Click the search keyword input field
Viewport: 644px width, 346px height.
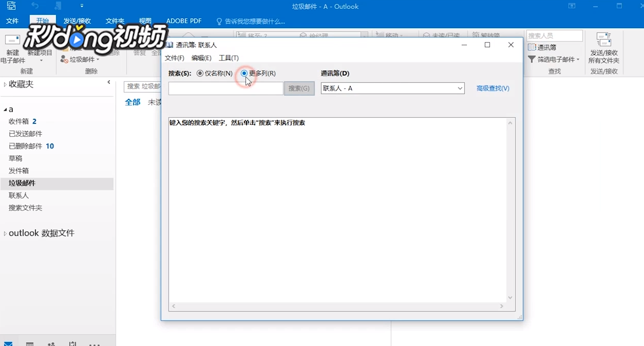pos(225,88)
